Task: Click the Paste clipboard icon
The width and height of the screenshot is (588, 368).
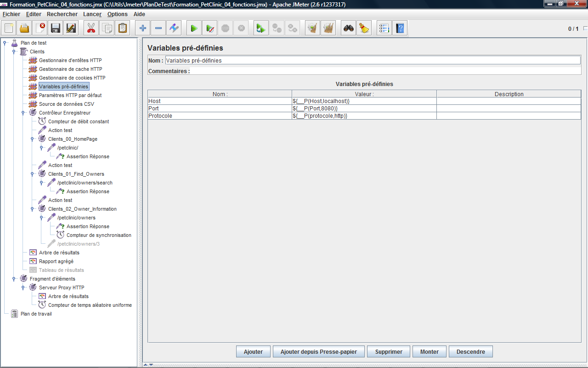Action: 123,29
